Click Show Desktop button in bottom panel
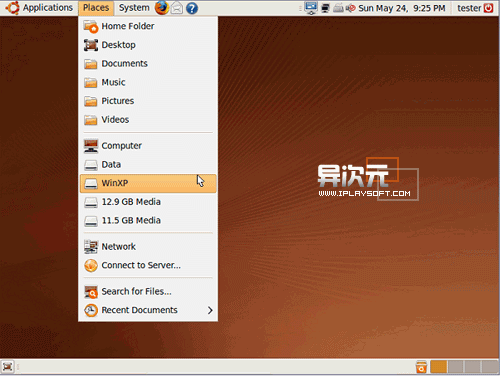This screenshot has width=500, height=376. (x=8, y=367)
